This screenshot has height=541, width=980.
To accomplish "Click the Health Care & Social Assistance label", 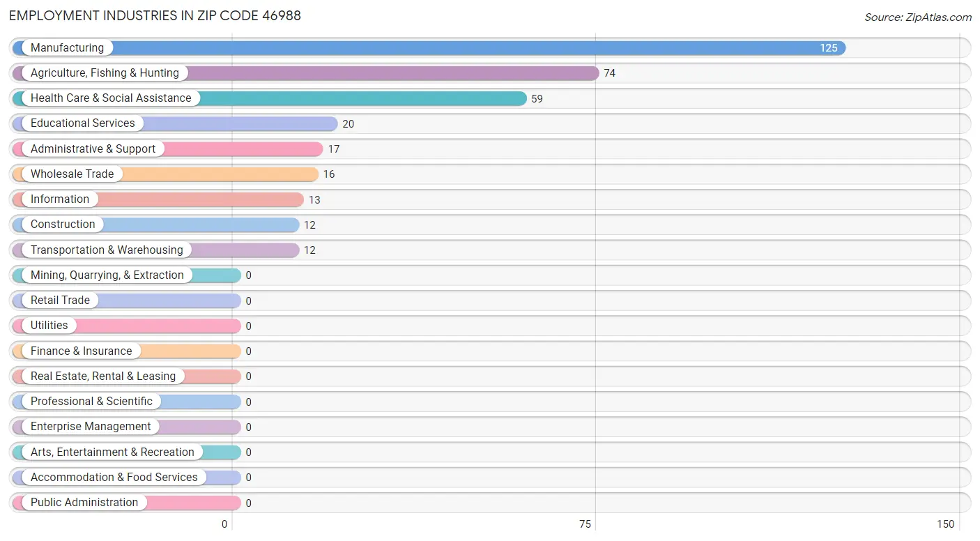I will (x=111, y=98).
